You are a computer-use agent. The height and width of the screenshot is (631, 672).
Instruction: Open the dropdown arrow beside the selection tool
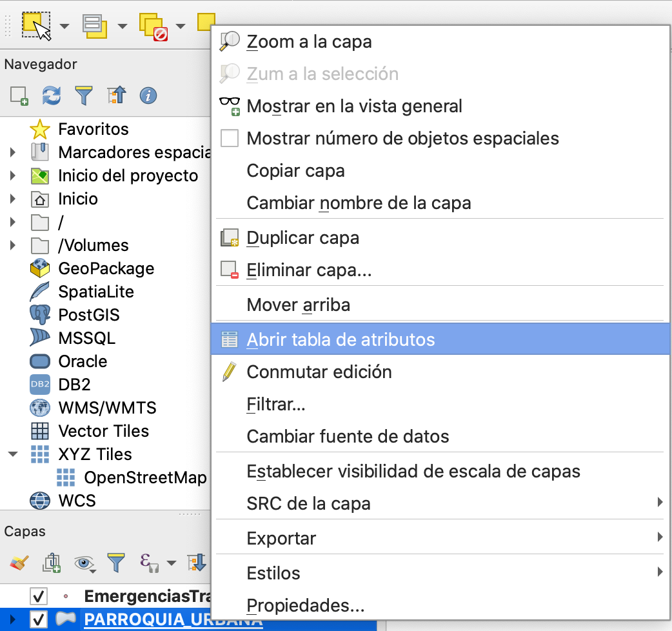click(x=64, y=26)
